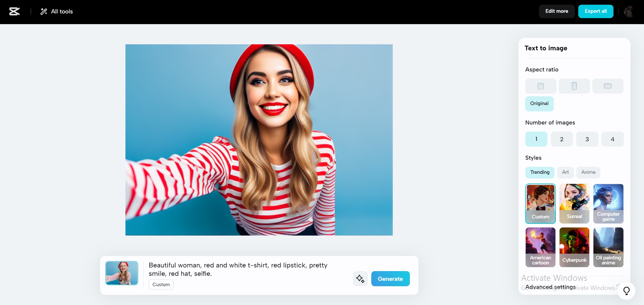The image size is (644, 305).
Task: Open the user profile avatar
Action: 629,11
